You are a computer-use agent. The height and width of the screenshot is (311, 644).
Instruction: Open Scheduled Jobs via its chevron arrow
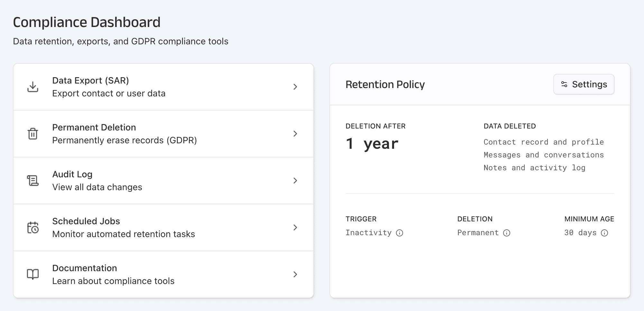295,227
